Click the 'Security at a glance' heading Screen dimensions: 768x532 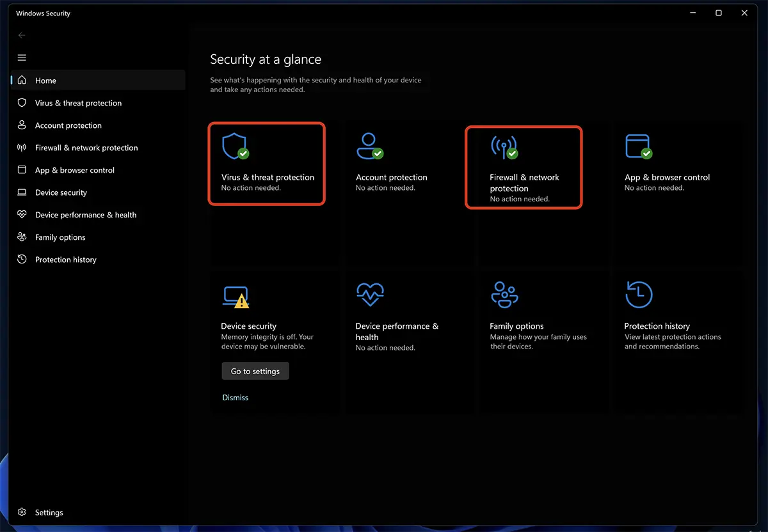[x=266, y=59]
